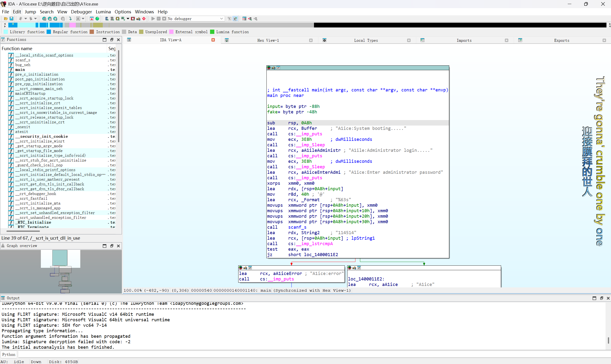Image resolution: width=611 pixels, height=364 pixels.
Task: Click the Hex View-1 tab icon
Action: click(227, 40)
